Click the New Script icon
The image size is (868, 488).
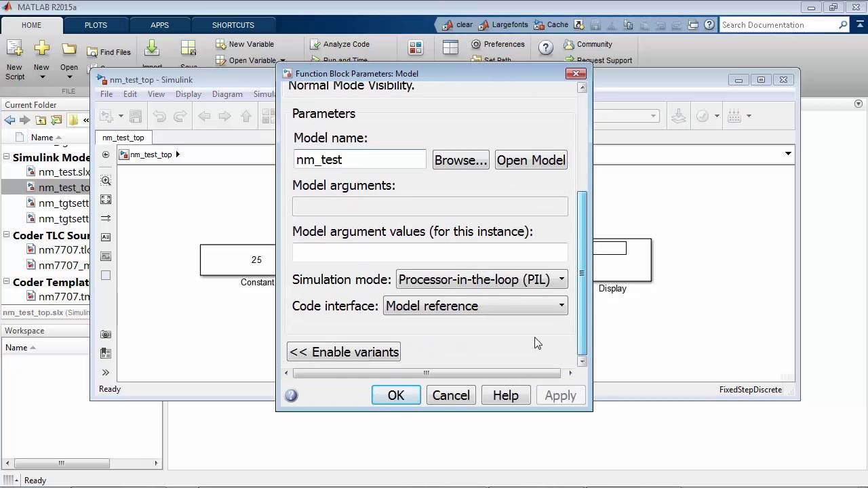14,49
